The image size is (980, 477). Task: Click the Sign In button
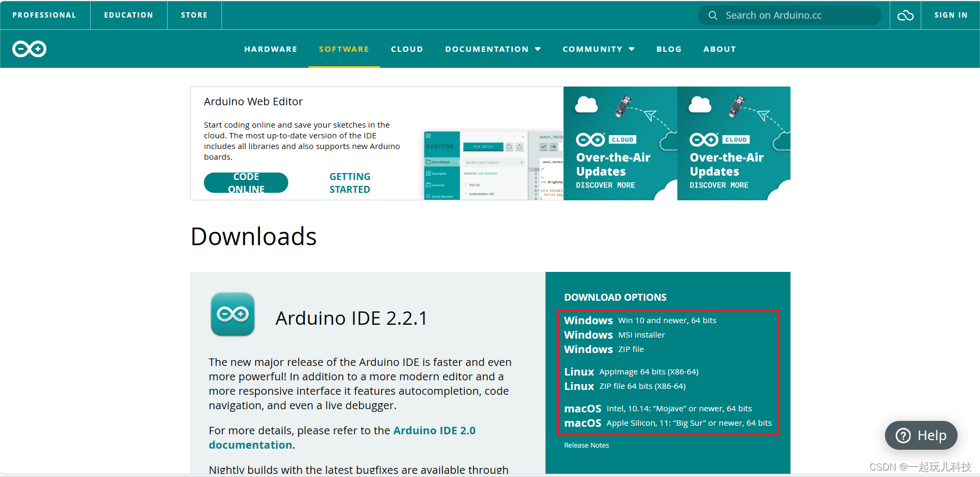click(951, 15)
